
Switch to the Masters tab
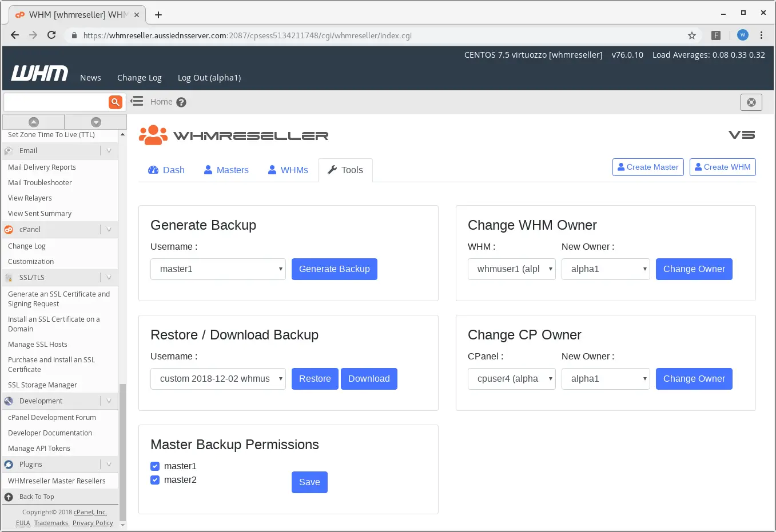(226, 170)
